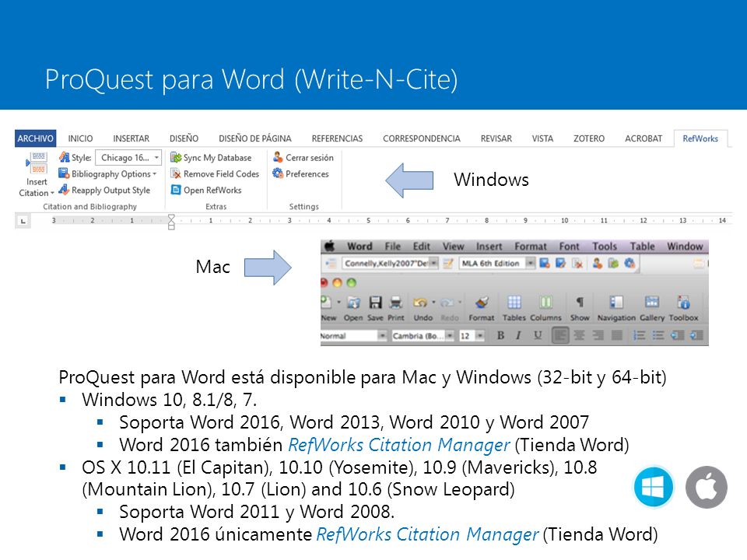Open the Tools menu in Mac Word
Viewport: 747px width, 560px height.
point(605,247)
